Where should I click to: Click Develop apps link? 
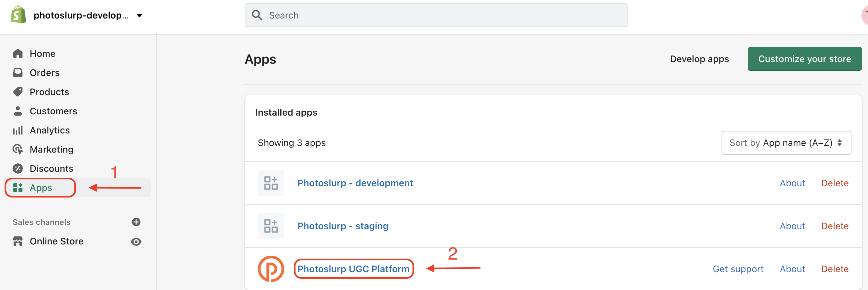(x=699, y=59)
